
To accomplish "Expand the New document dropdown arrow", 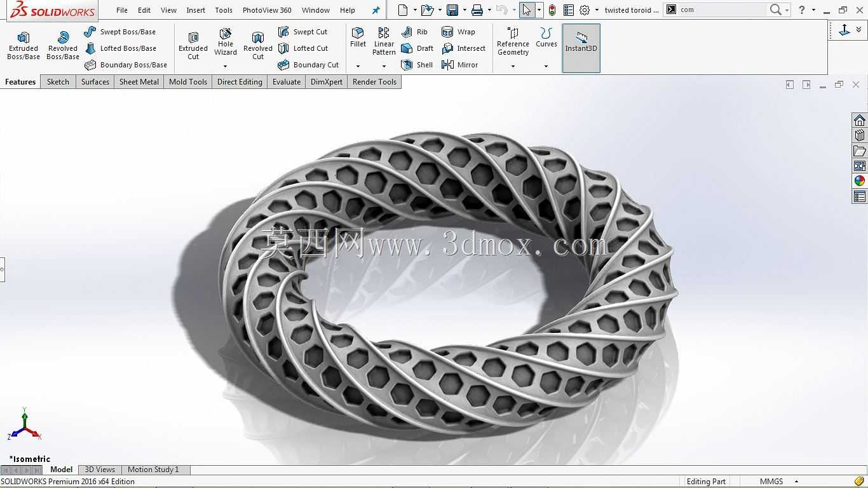I will pos(415,10).
